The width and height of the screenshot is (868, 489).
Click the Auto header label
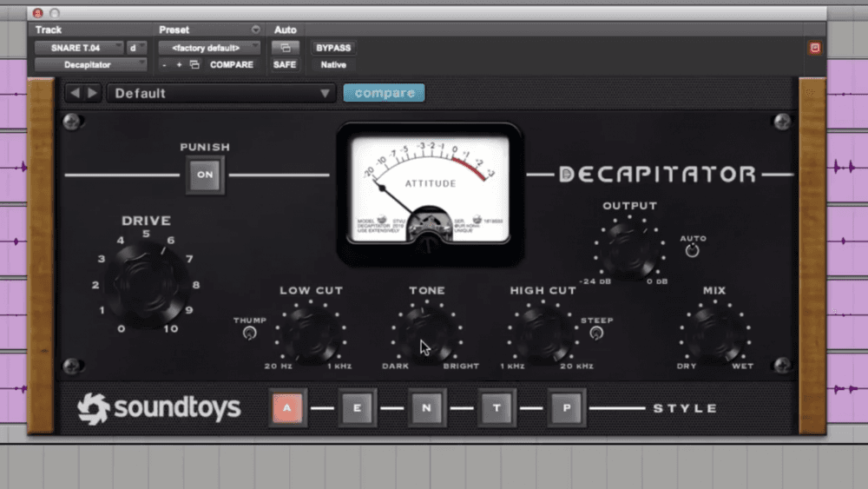(285, 30)
